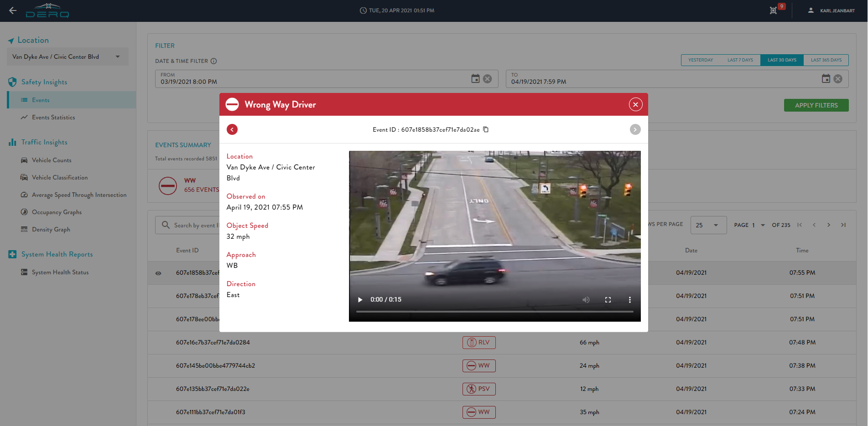
Task: Change rows per page from 25
Action: [x=708, y=225]
